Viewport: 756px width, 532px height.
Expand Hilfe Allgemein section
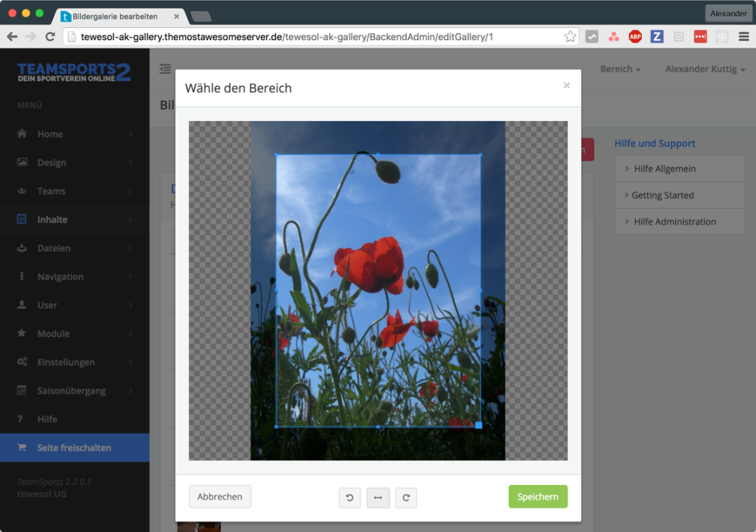tap(680, 169)
